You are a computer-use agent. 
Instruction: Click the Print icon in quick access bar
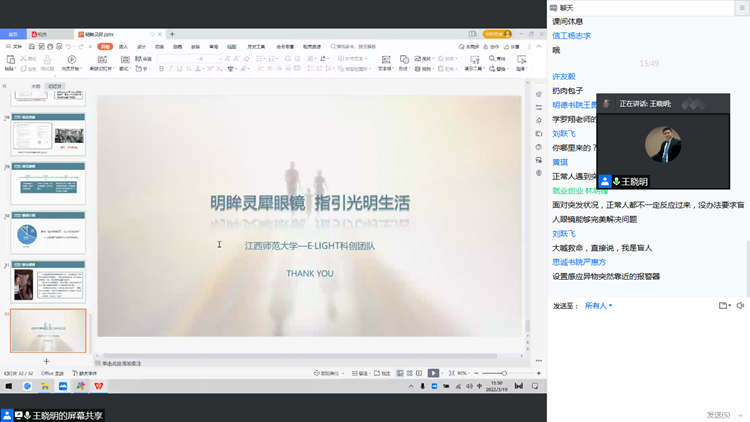pos(50,46)
